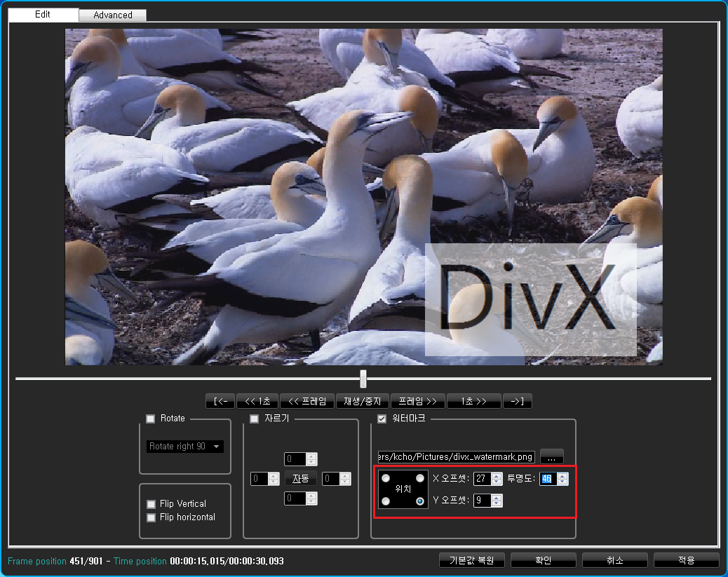Jump to end with ->] button
Image resolution: width=728 pixels, height=577 pixels.
[517, 401]
